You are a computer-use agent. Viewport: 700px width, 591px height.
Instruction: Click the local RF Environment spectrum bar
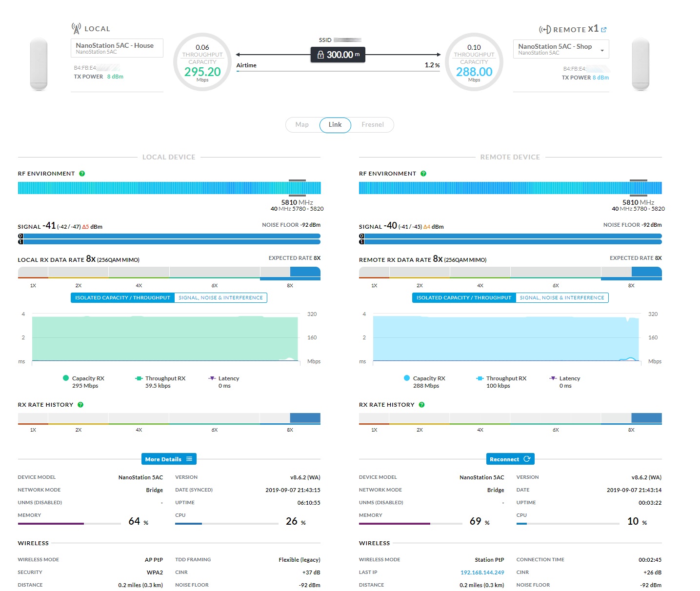click(x=169, y=188)
